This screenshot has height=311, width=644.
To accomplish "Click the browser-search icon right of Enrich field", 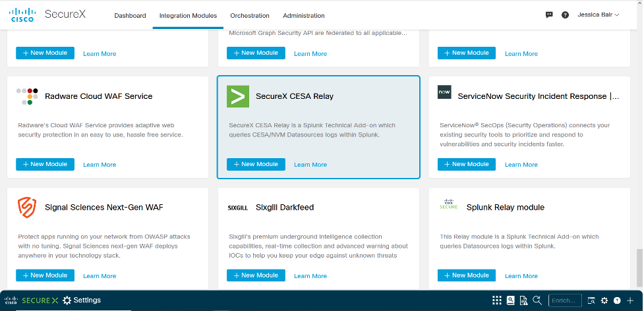I will click(x=591, y=300).
